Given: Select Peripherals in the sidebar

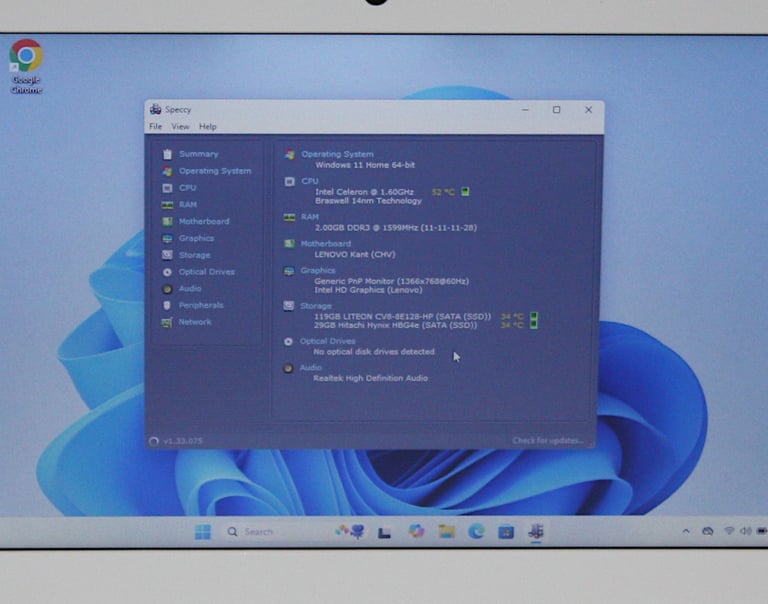Looking at the screenshot, I should [201, 305].
